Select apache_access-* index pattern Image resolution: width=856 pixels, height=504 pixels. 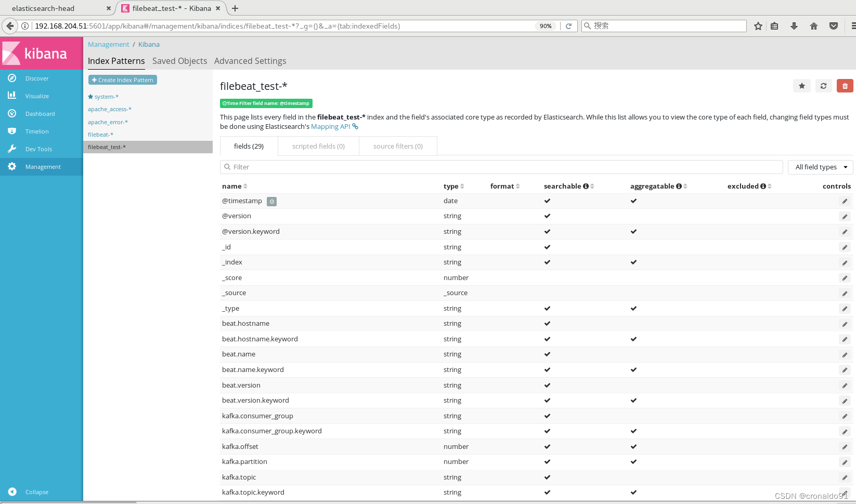click(x=110, y=109)
